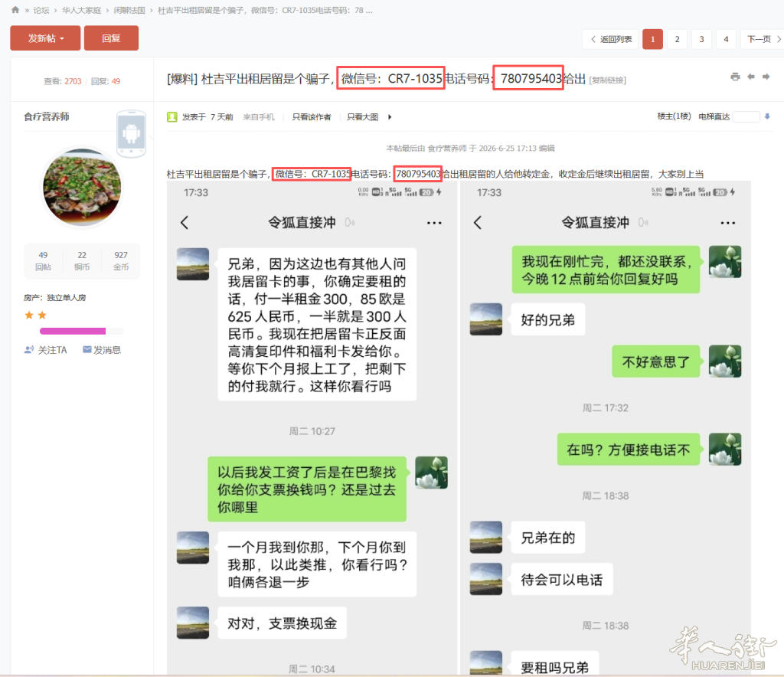Open 华人大家庭 breadcrumb link
Screen dimensions: 784x677
pyautogui.click(x=81, y=10)
